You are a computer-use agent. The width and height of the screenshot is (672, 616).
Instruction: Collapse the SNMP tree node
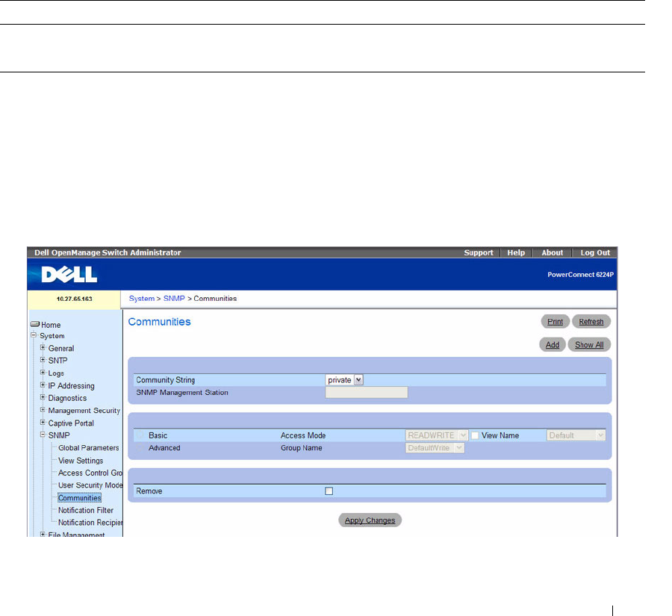pyautogui.click(x=43, y=435)
